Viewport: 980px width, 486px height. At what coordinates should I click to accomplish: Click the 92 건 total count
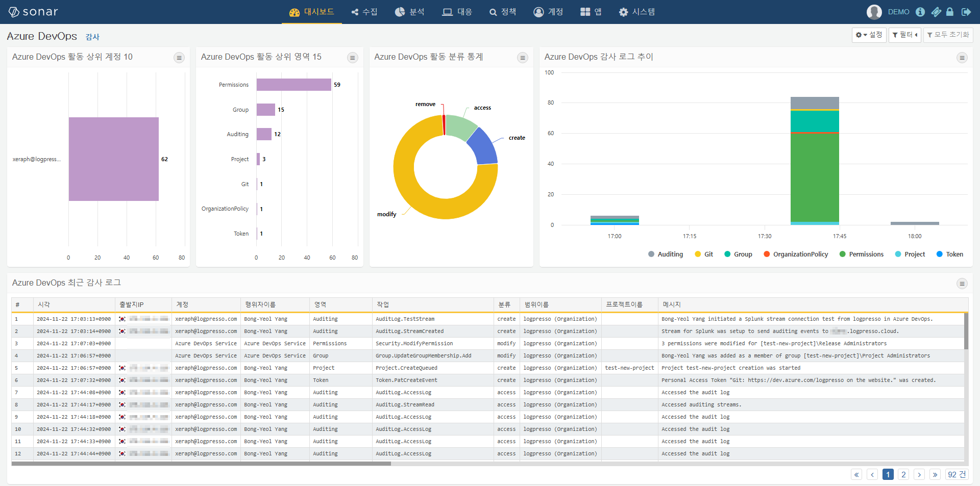957,474
